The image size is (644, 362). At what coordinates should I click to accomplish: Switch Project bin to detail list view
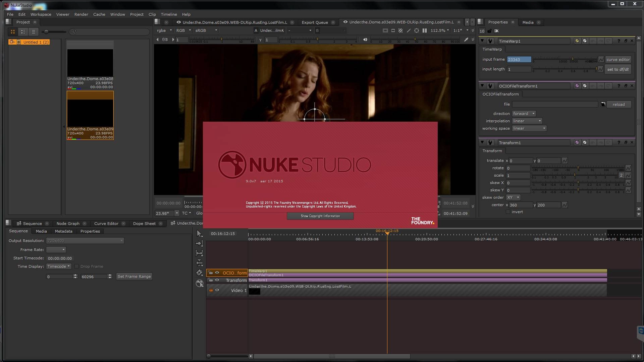[x=23, y=32]
